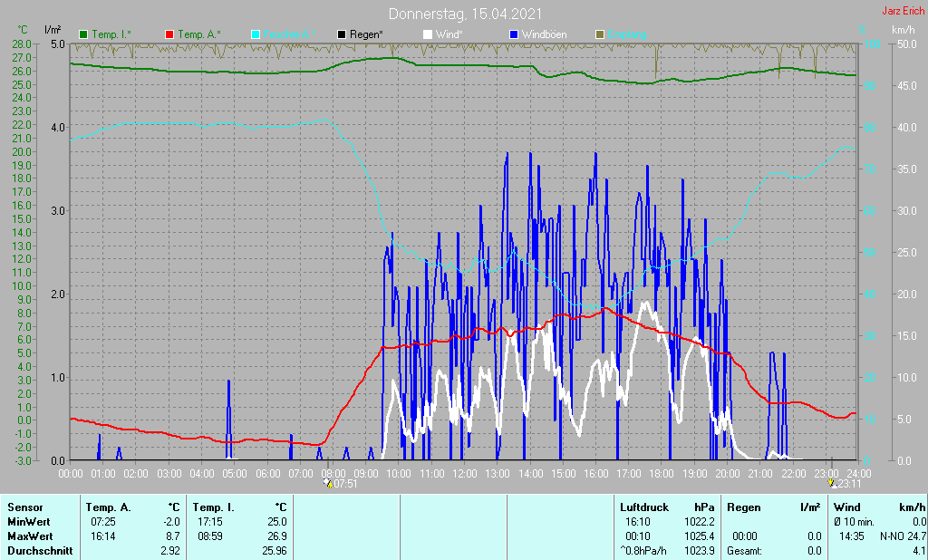Click the '07:25' minimum time cell
The image size is (928, 560).
point(103,522)
